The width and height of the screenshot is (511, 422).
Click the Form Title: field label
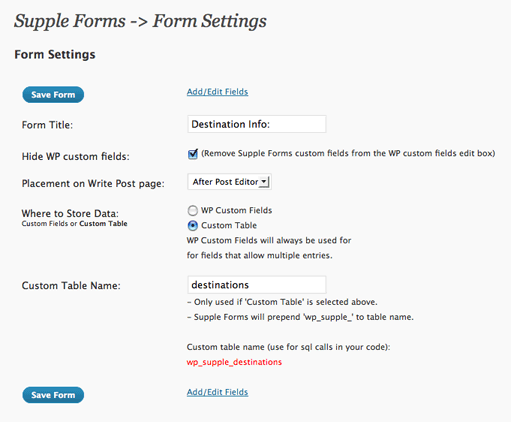(x=47, y=125)
